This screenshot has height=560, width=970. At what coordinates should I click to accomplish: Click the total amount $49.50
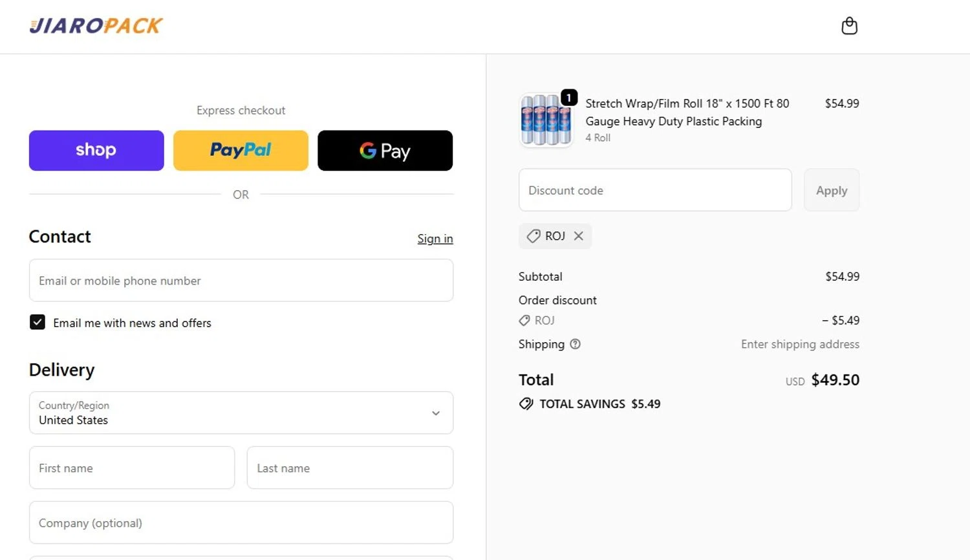click(835, 380)
